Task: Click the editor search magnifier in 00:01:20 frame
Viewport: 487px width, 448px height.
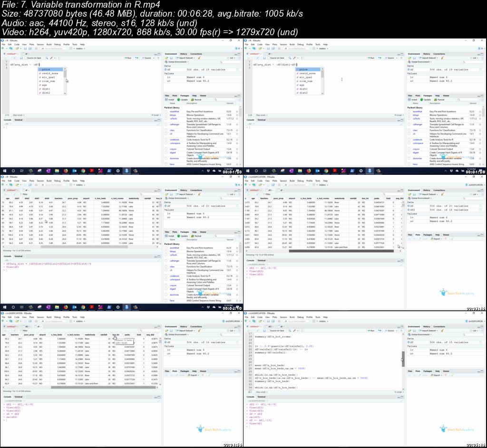Action: click(x=47, y=58)
